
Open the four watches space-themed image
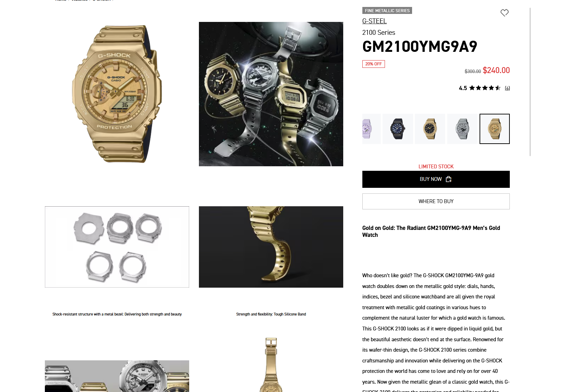pyautogui.click(x=271, y=94)
